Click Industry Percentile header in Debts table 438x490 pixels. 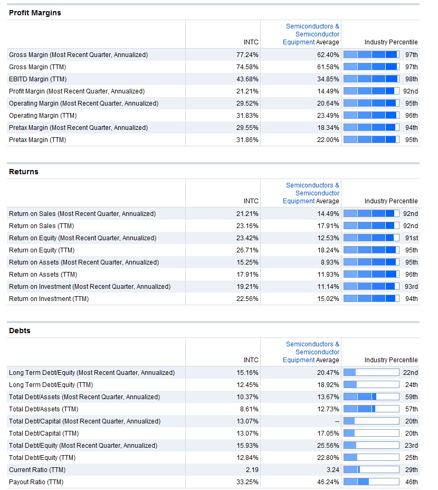(391, 360)
